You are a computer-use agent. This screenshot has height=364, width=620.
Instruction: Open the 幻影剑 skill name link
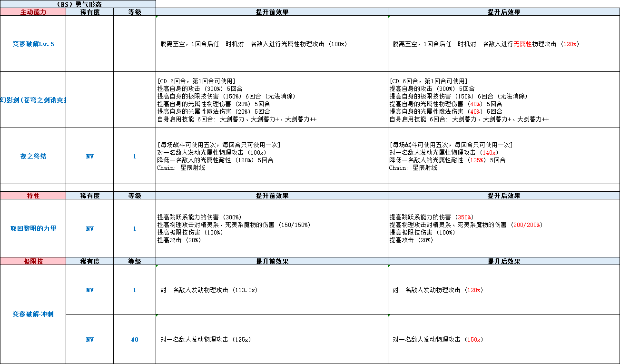(33, 100)
